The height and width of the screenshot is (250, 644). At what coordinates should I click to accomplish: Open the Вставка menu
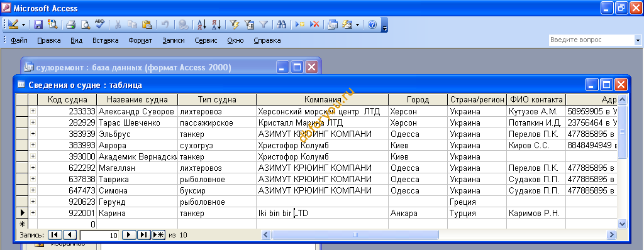pos(106,40)
